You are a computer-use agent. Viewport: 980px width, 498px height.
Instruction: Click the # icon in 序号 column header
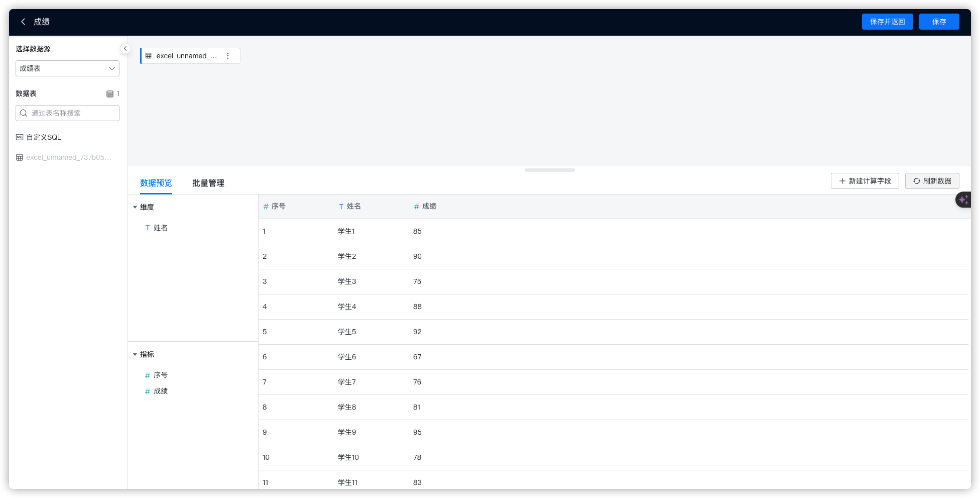pos(266,207)
